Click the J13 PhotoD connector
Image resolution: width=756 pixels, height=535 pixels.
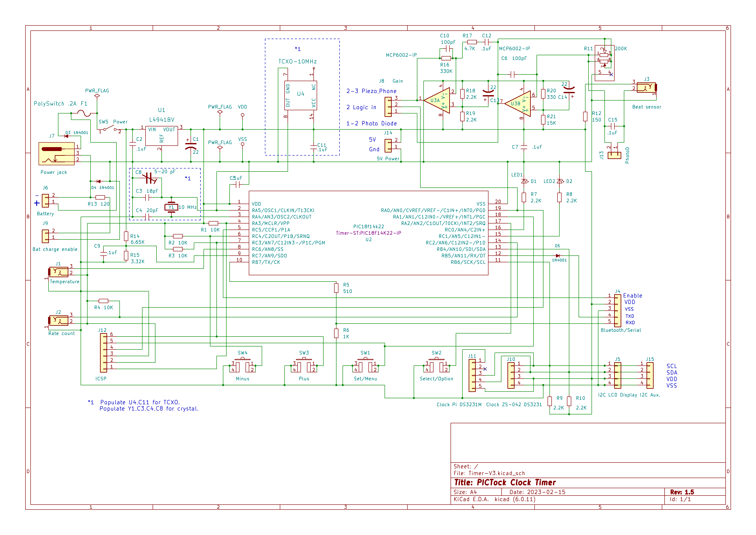click(x=614, y=156)
